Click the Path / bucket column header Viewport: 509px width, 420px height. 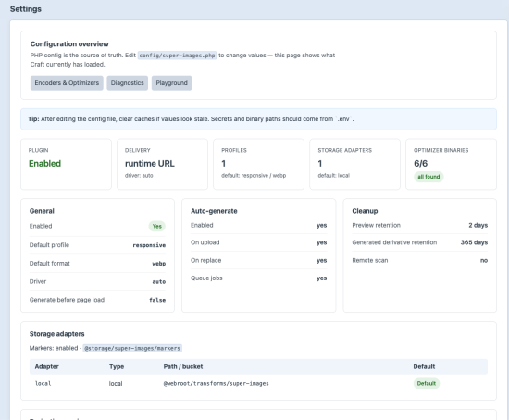[183, 366]
